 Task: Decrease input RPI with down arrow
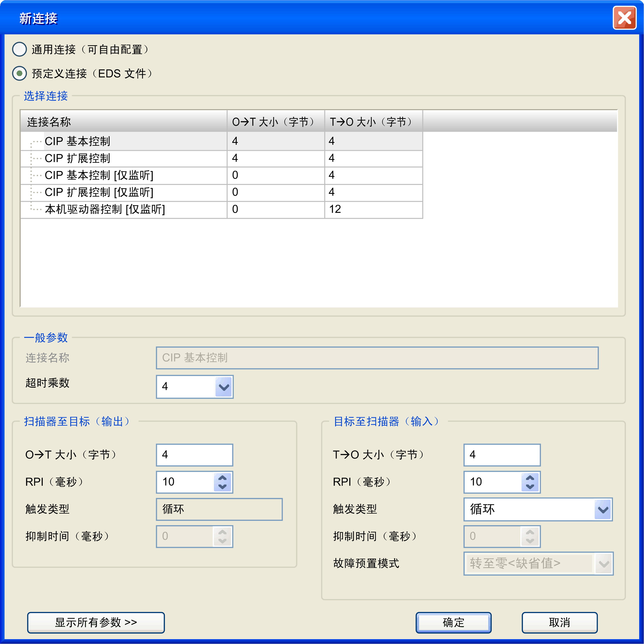point(530,486)
